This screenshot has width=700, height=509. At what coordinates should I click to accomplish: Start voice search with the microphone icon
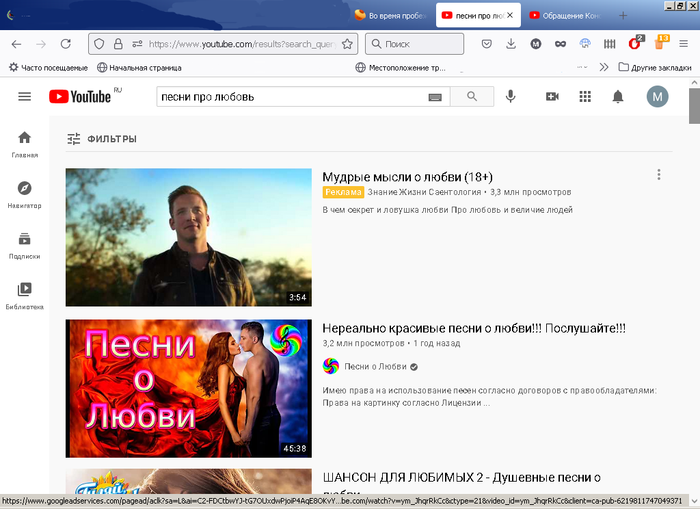(x=511, y=96)
